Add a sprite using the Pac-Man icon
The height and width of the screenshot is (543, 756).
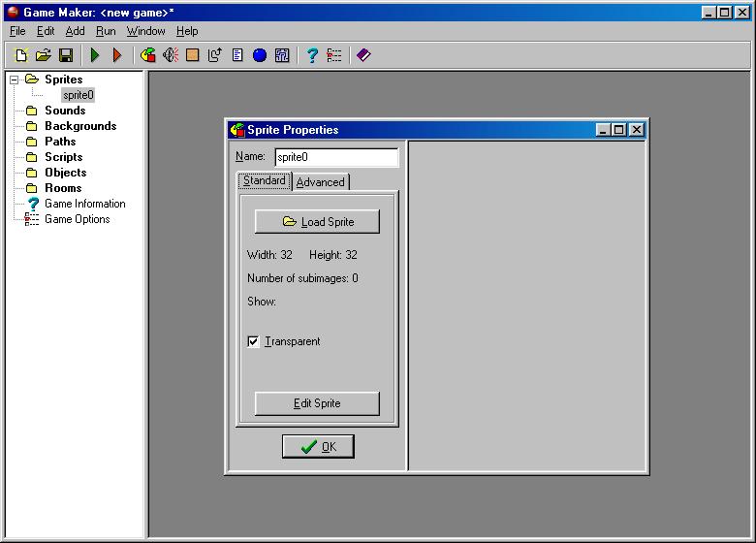click(x=148, y=55)
